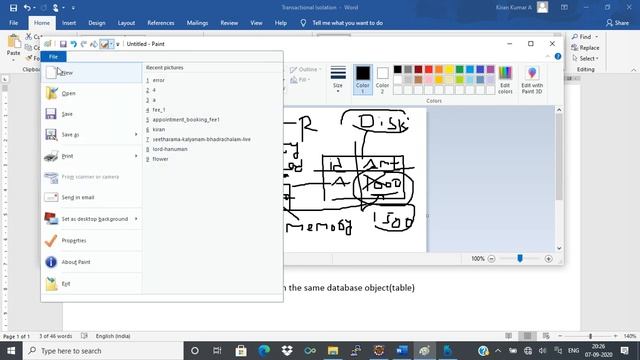Open recent picture fee_1

(x=159, y=110)
